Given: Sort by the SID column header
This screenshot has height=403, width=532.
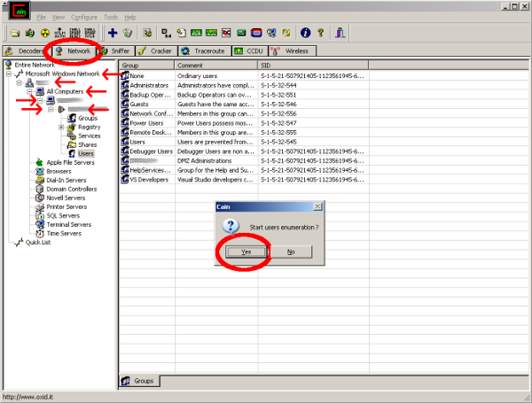Looking at the screenshot, I should click(x=313, y=65).
